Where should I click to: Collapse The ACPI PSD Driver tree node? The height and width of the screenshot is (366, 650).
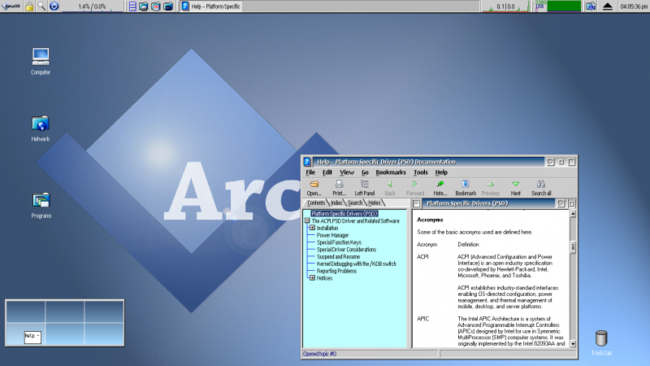[307, 221]
